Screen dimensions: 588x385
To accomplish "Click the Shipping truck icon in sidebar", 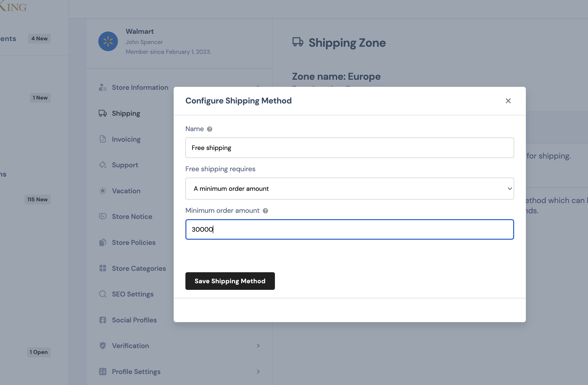I will 102,113.
